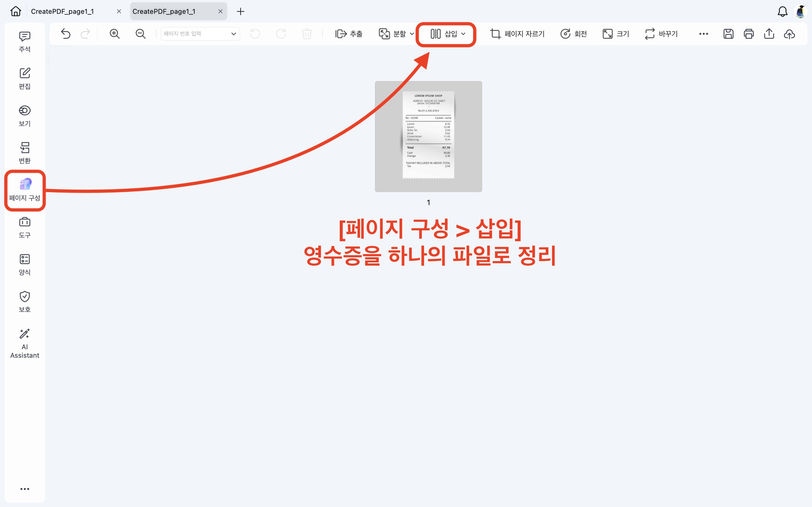This screenshot has height=507, width=812.
Task: Open the 양식 forms panel
Action: point(25,264)
